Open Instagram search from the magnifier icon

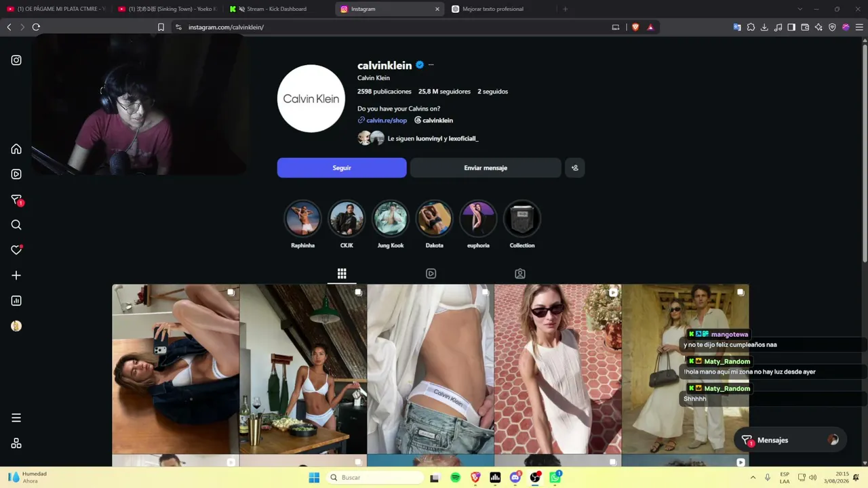(x=16, y=225)
